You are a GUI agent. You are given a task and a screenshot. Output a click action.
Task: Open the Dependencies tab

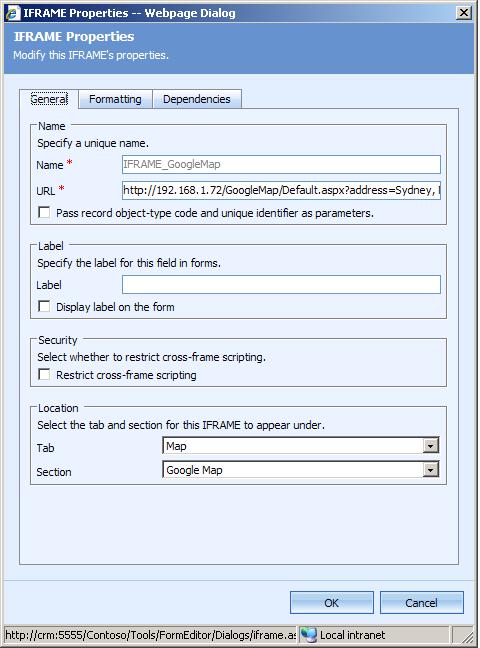pyautogui.click(x=197, y=99)
